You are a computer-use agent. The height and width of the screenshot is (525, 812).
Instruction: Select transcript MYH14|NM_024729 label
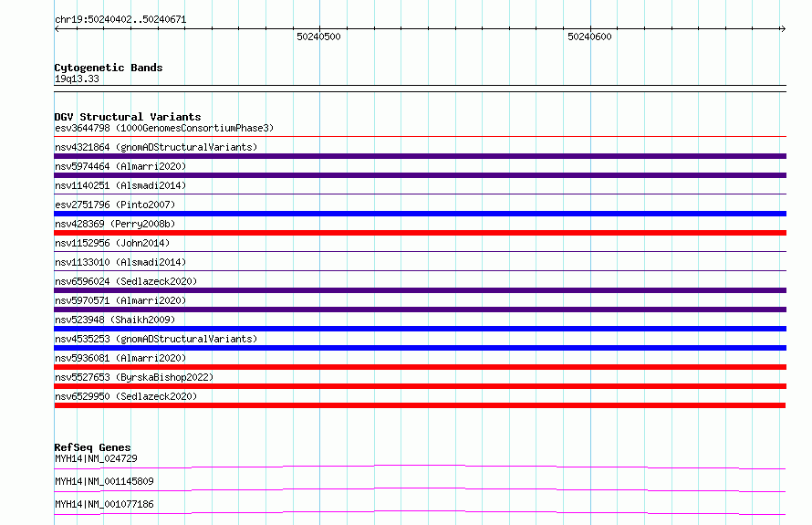[x=96, y=458]
